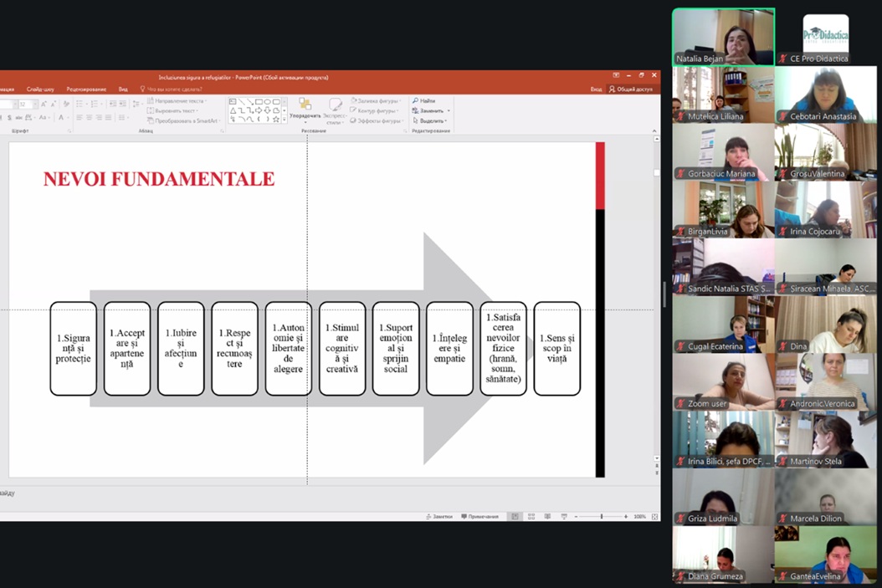Click the Упорядочить (Arrange) icon
The image size is (882, 588).
pyautogui.click(x=305, y=108)
